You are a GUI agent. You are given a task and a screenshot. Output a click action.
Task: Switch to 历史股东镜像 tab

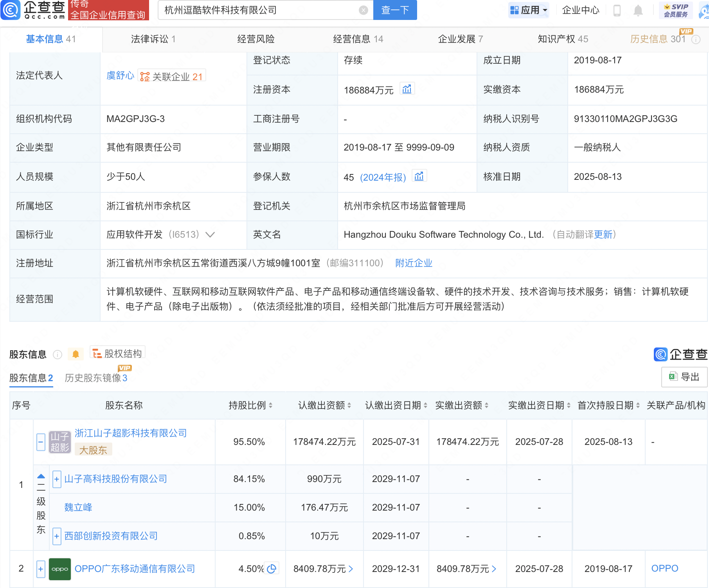(x=96, y=378)
